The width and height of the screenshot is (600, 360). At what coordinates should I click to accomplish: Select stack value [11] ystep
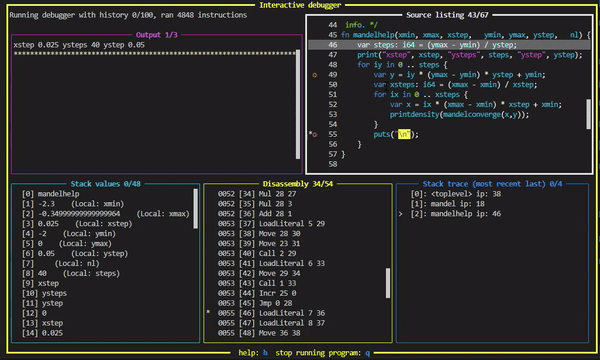(42, 303)
